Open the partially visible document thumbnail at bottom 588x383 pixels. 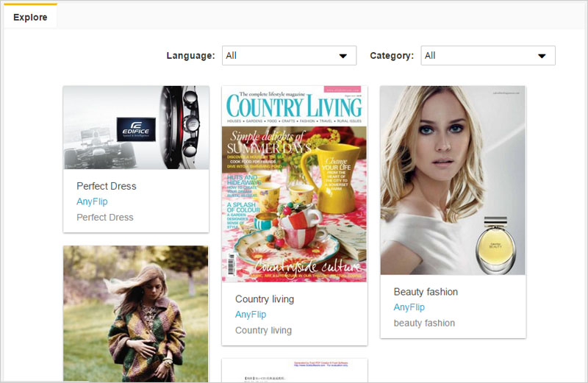[x=295, y=371]
